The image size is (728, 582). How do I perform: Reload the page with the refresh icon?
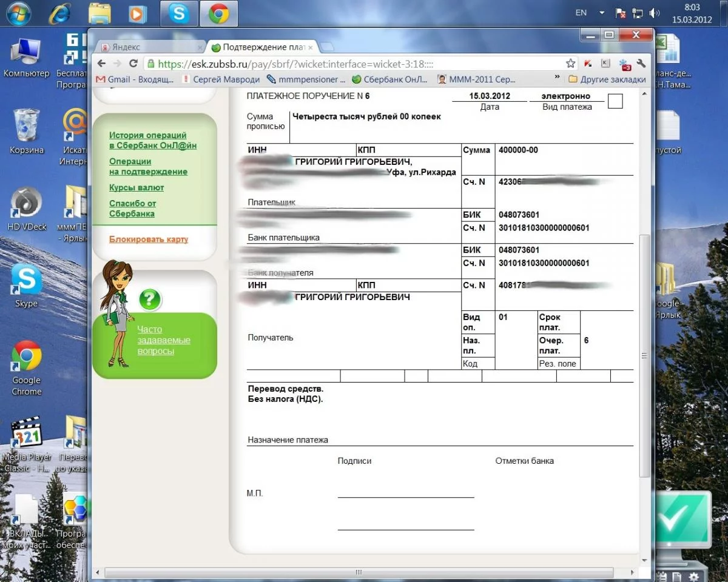click(x=133, y=64)
